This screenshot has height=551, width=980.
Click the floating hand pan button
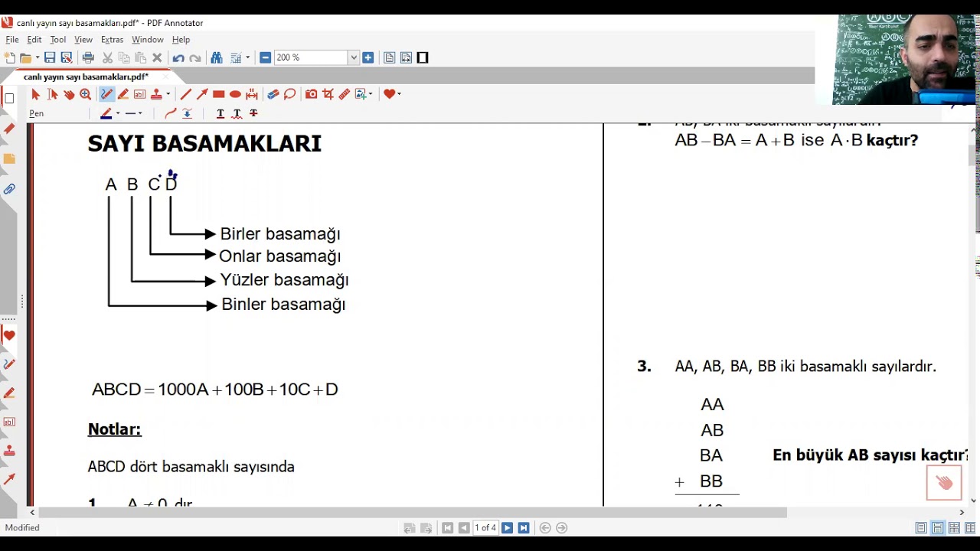click(944, 483)
